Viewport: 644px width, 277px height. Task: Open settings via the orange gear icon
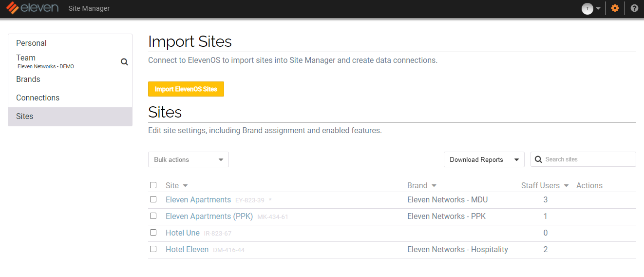[615, 8]
